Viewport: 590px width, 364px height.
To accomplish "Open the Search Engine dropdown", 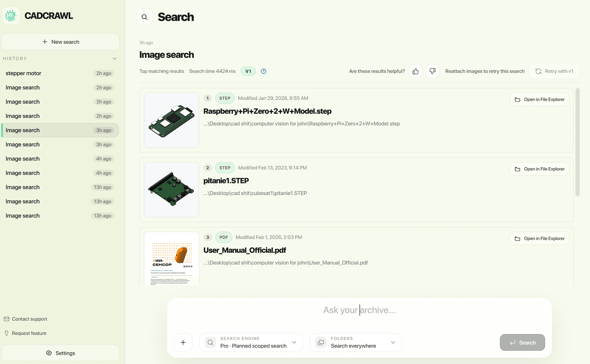I will pyautogui.click(x=251, y=342).
